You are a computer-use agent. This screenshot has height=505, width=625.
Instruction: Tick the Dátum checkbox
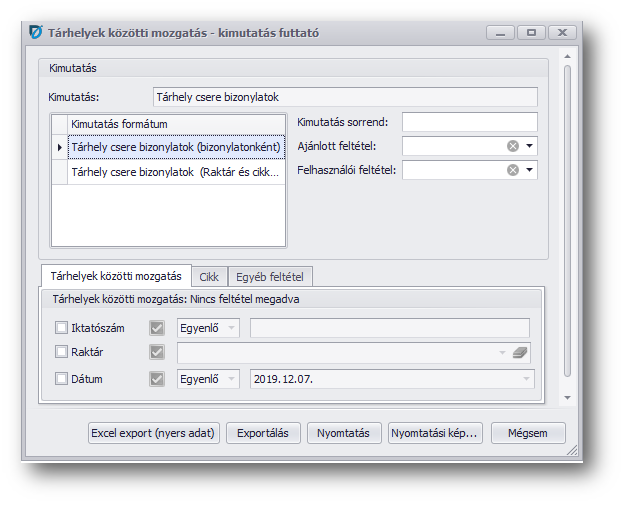[61, 379]
